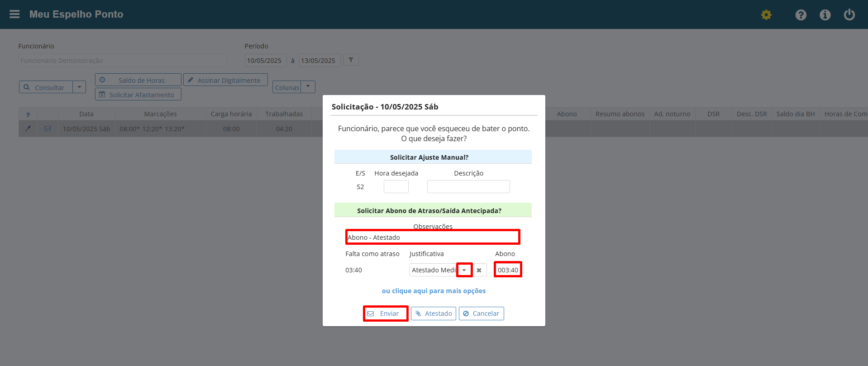Focus the Hora desejada field

(396, 187)
